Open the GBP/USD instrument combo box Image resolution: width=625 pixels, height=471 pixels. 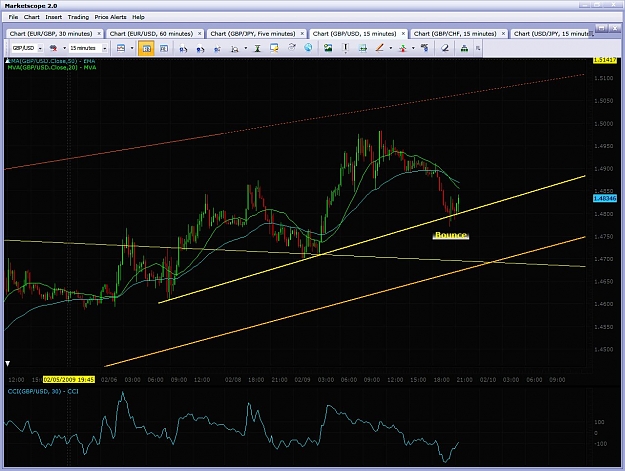tap(27, 48)
